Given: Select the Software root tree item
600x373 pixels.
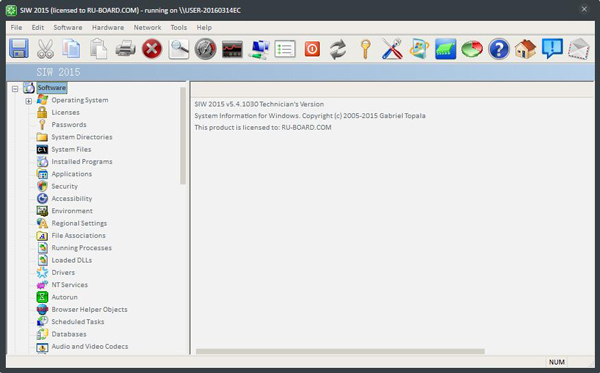Looking at the screenshot, I should pyautogui.click(x=52, y=88).
